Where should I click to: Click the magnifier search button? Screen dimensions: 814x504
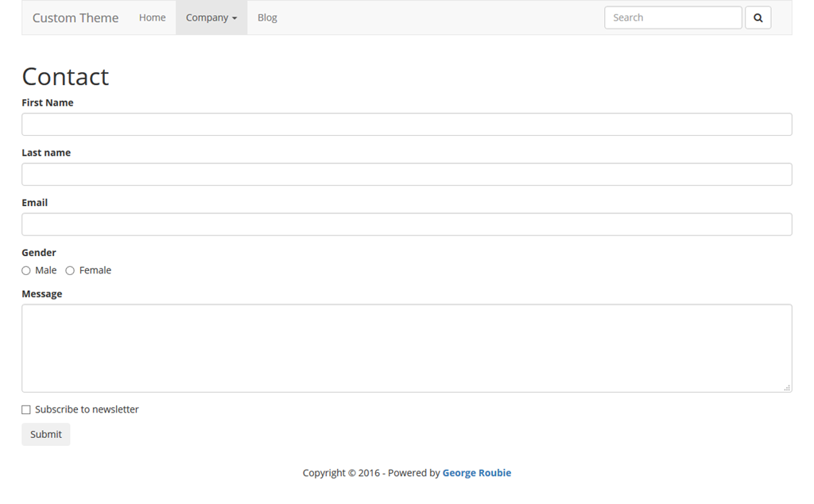758,17
